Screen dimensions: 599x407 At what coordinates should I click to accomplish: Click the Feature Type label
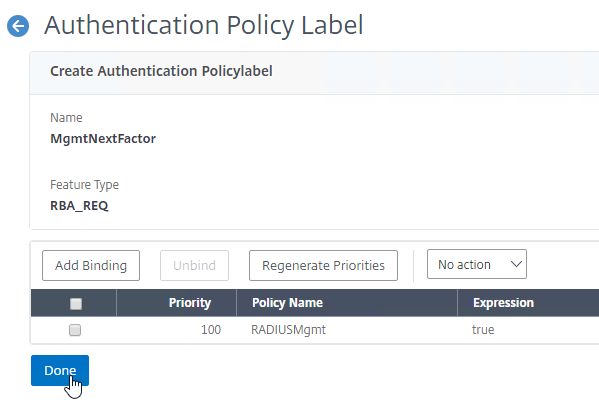point(84,185)
